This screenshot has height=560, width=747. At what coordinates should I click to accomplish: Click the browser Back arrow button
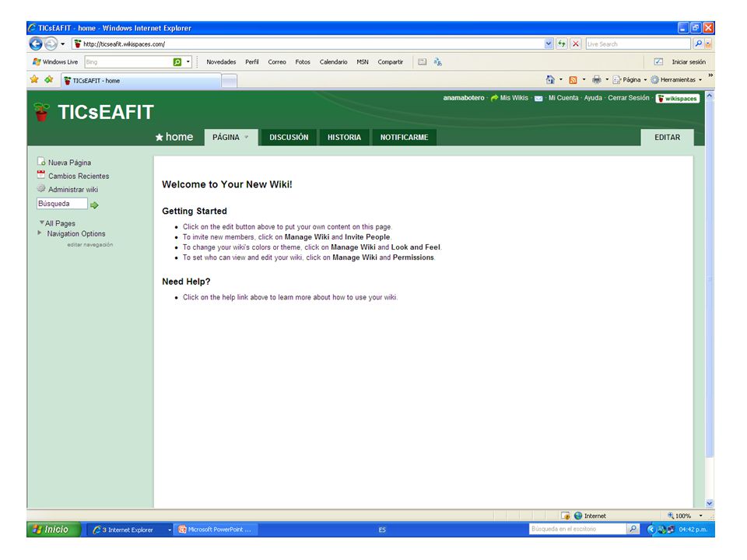tap(36, 44)
